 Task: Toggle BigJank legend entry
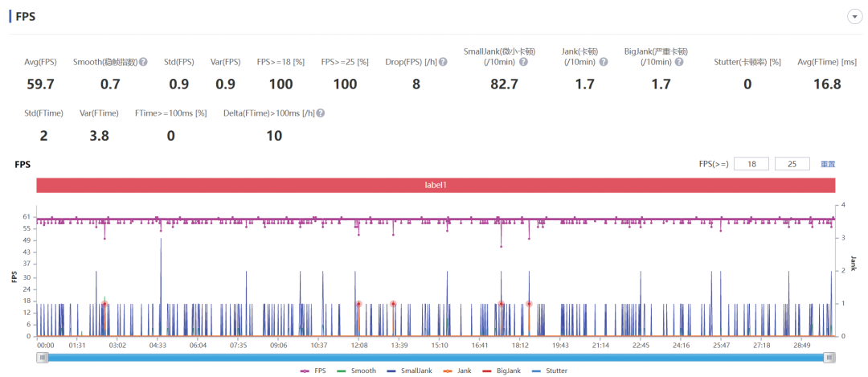click(x=502, y=371)
